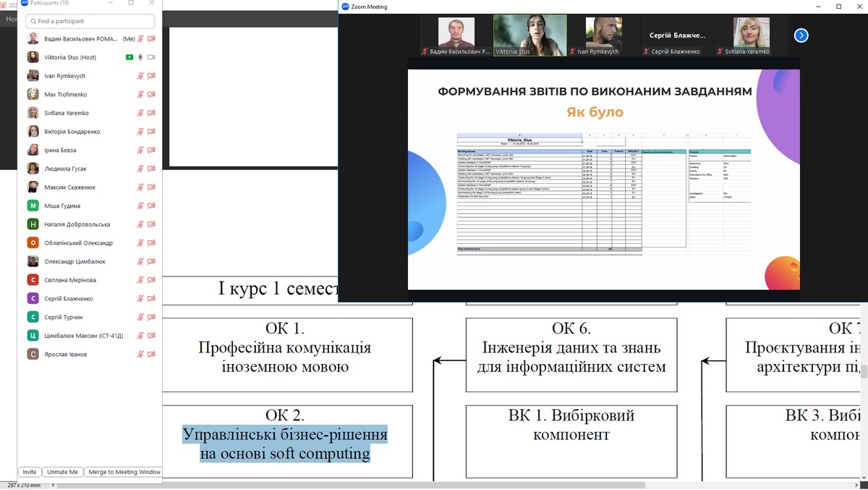Click the muted mic icon for Svitlana Yaremko

pos(140,113)
